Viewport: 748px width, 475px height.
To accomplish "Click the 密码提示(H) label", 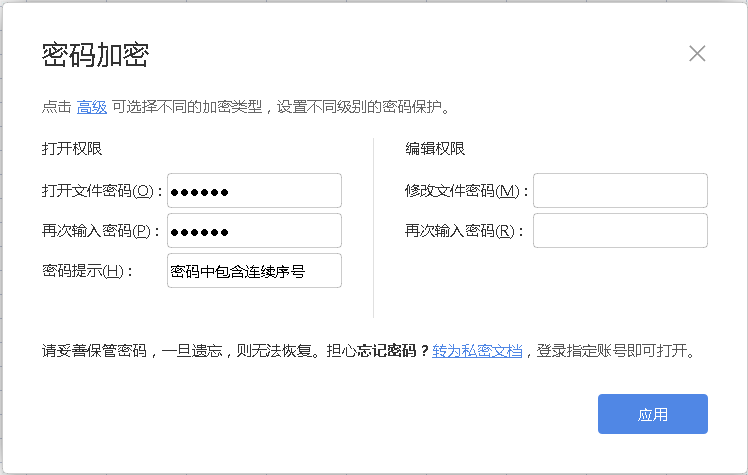I will (x=87, y=271).
